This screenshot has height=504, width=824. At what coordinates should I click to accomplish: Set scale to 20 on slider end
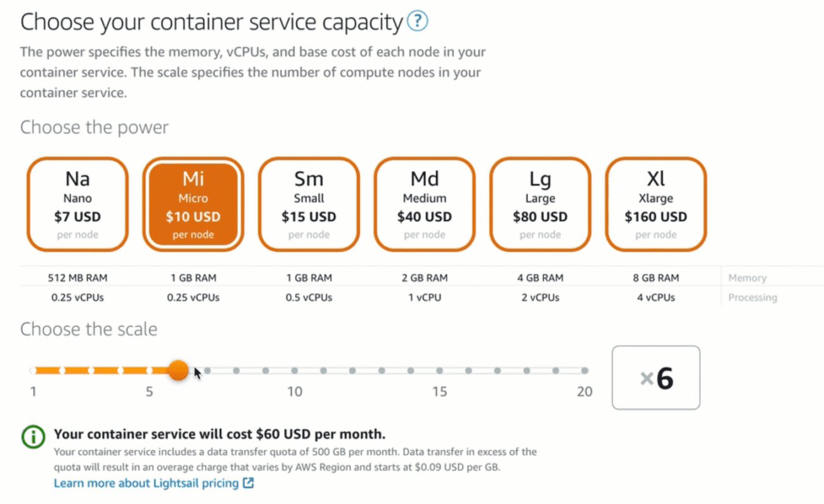click(584, 370)
